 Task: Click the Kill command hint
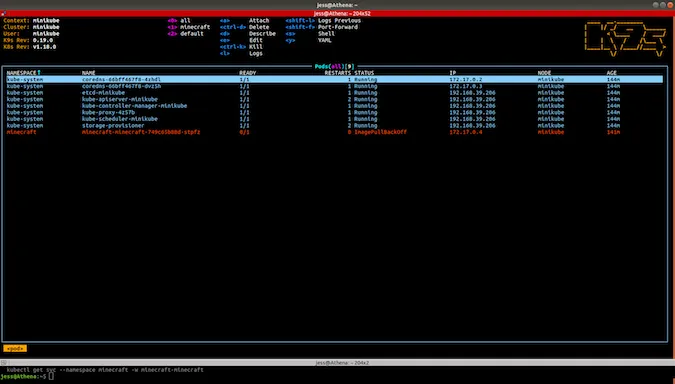click(x=242, y=46)
